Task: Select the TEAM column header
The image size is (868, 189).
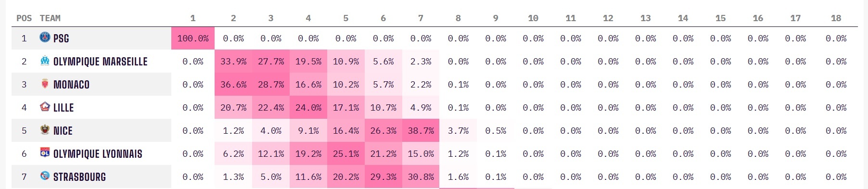Action: tap(50, 18)
